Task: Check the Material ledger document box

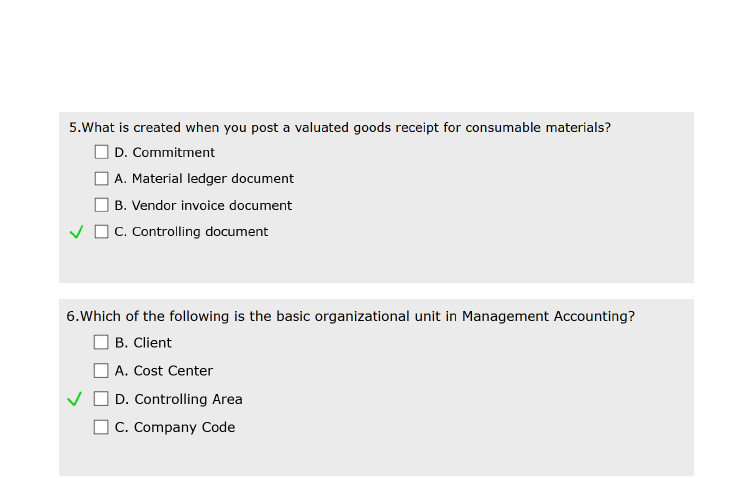Action: 102,179
